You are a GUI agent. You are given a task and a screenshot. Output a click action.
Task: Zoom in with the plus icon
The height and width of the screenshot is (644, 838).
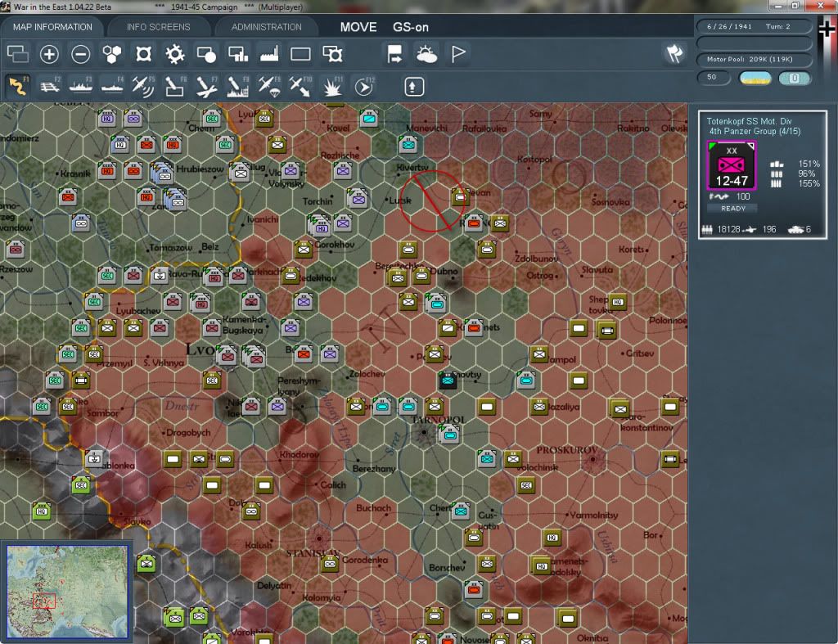point(49,54)
